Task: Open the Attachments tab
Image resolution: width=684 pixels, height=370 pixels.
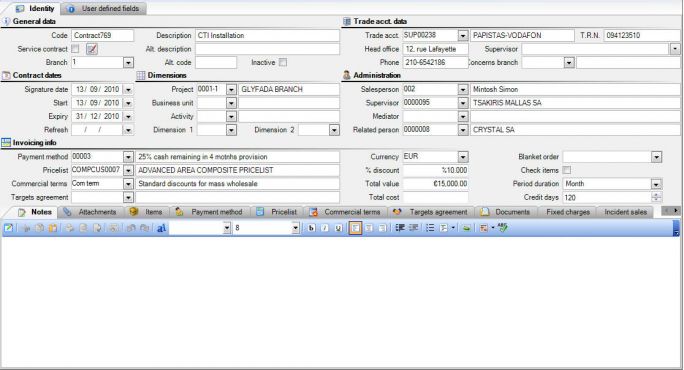Action: (90, 212)
